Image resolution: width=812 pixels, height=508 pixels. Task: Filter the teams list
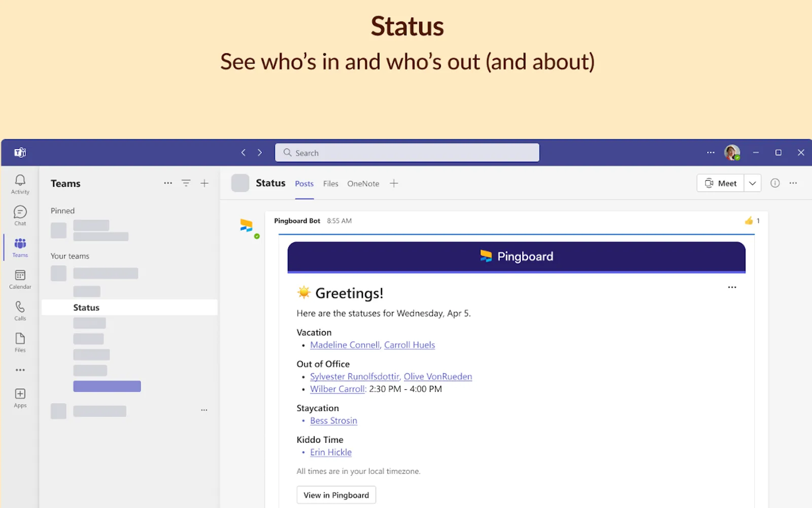coord(186,183)
